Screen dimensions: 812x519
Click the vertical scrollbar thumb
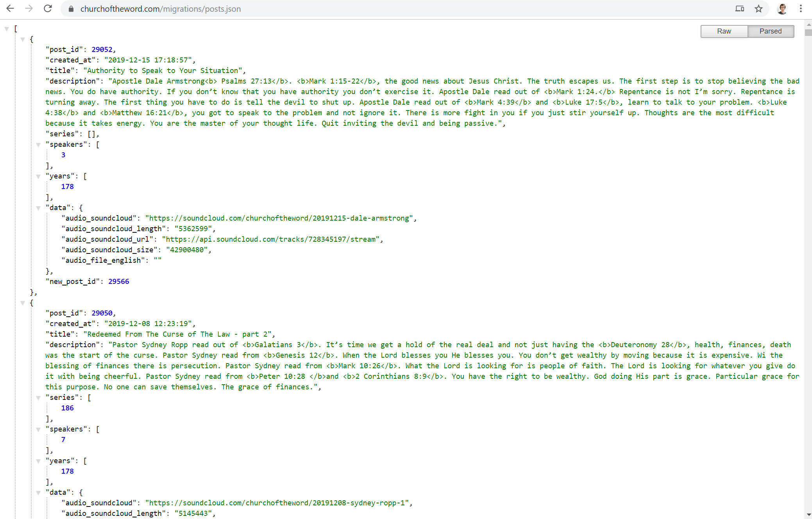coord(808,33)
